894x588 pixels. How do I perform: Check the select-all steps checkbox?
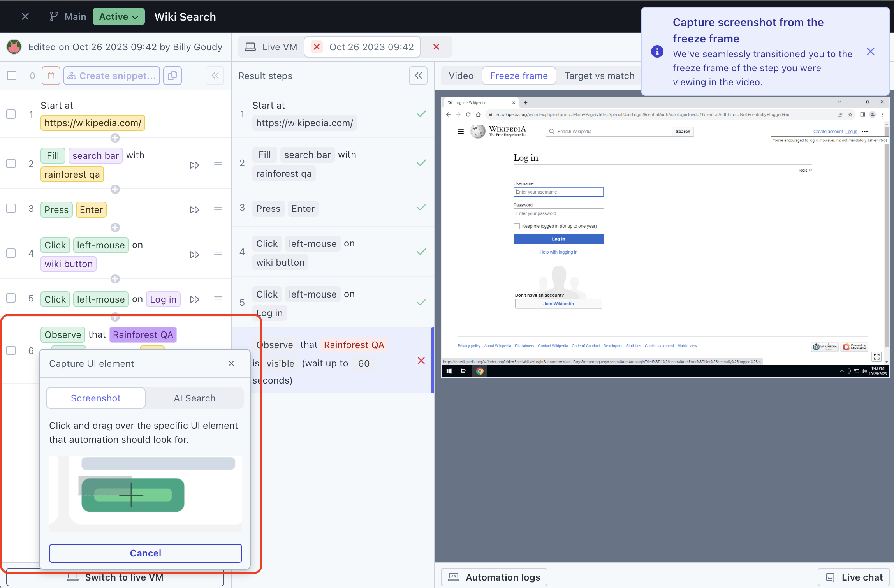click(12, 76)
